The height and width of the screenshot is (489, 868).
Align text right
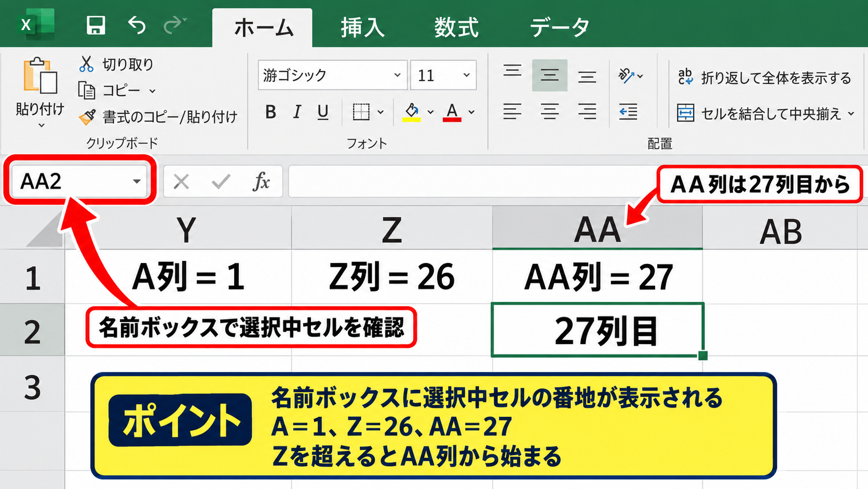coord(587,112)
